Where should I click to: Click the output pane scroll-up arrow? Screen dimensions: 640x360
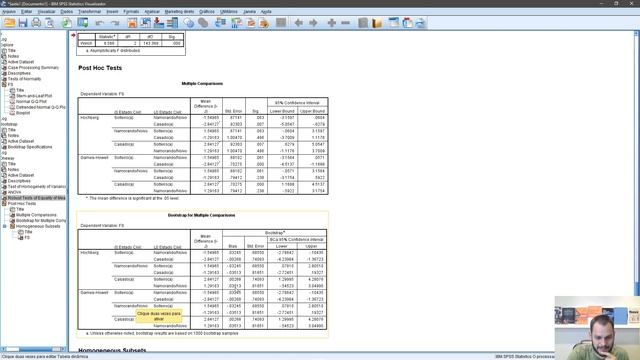click(x=637, y=33)
